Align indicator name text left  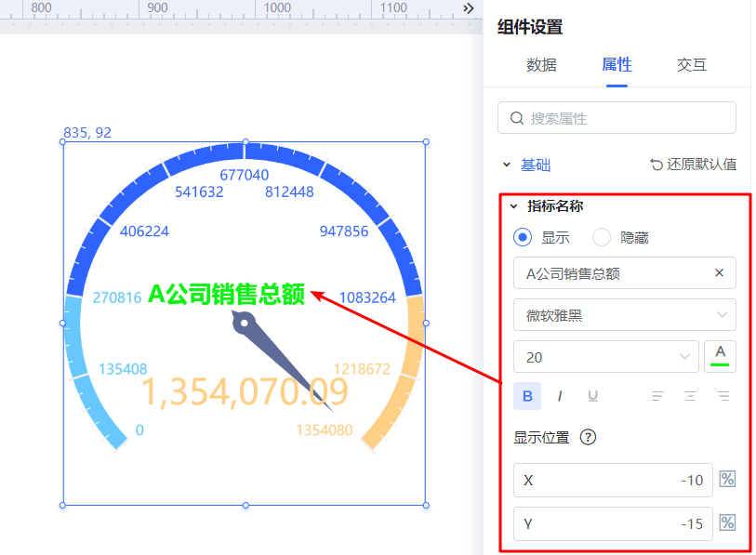pos(657,396)
